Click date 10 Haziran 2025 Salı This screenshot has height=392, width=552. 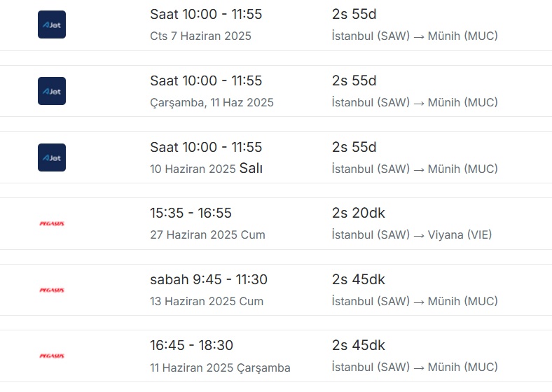(206, 169)
